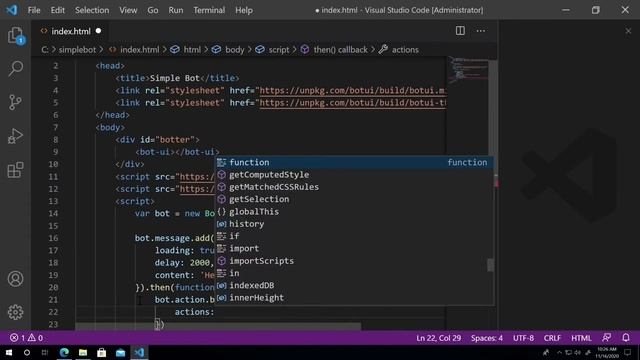This screenshot has width=640, height=360.
Task: Click the suggestion list scrollbar thumb
Action: point(490,265)
